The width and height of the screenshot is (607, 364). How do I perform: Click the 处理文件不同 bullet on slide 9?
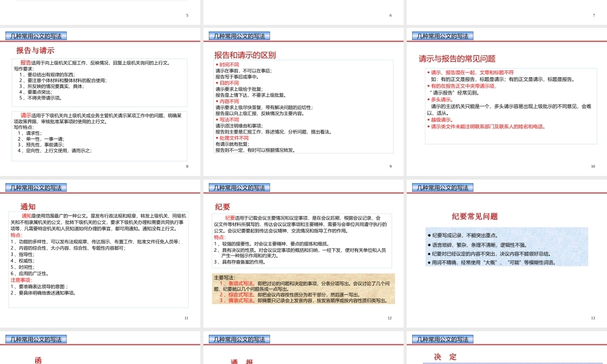pos(232,138)
